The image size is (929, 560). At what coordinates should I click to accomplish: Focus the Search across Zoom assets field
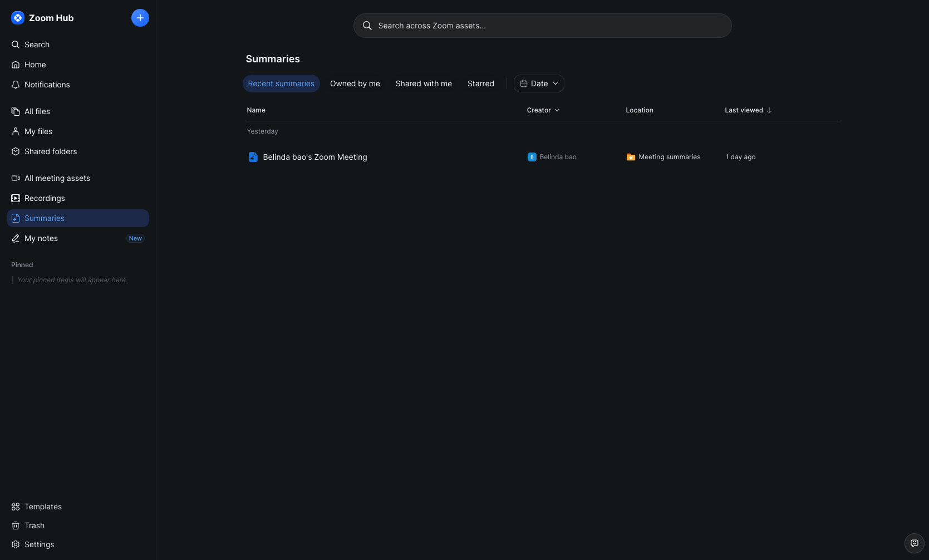coord(543,26)
